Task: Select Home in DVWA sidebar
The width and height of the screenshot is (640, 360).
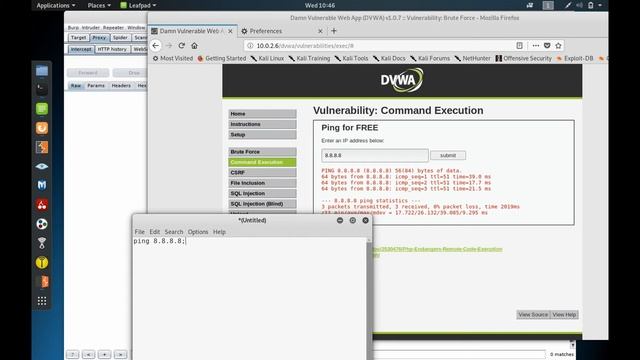Action: [262, 114]
